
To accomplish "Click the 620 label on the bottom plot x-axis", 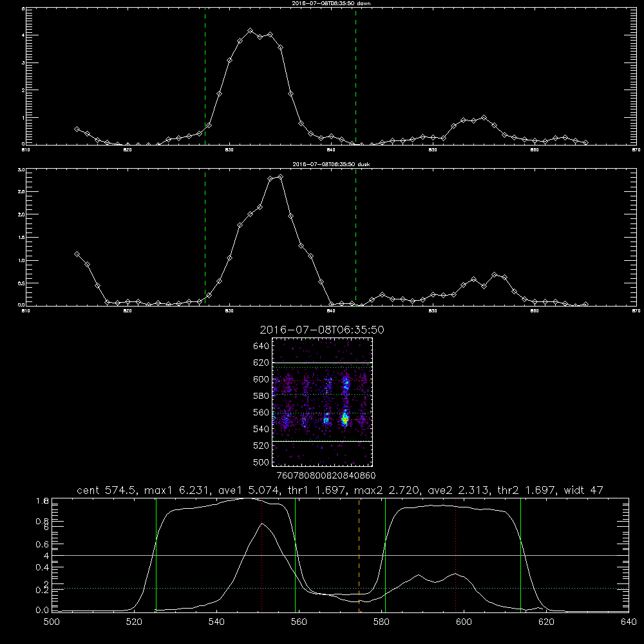I will point(546,622).
